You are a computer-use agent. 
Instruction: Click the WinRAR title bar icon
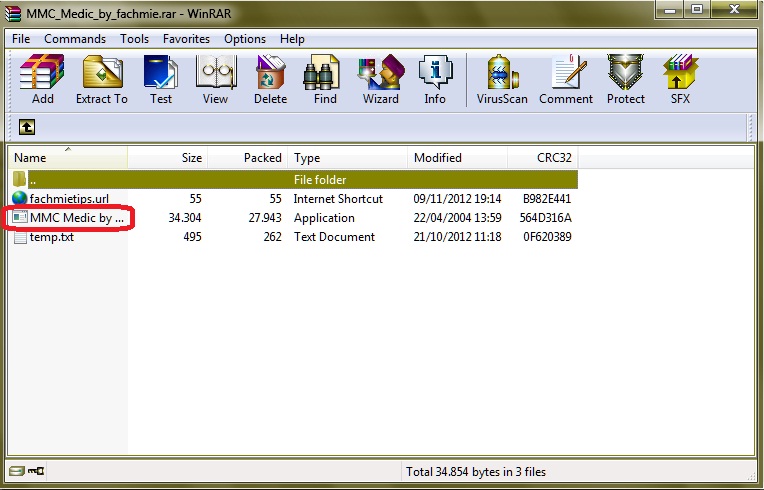(x=13, y=13)
